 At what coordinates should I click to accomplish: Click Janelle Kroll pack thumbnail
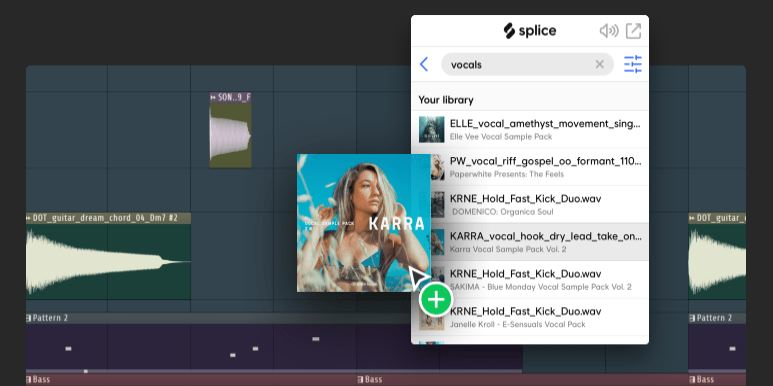(431, 317)
